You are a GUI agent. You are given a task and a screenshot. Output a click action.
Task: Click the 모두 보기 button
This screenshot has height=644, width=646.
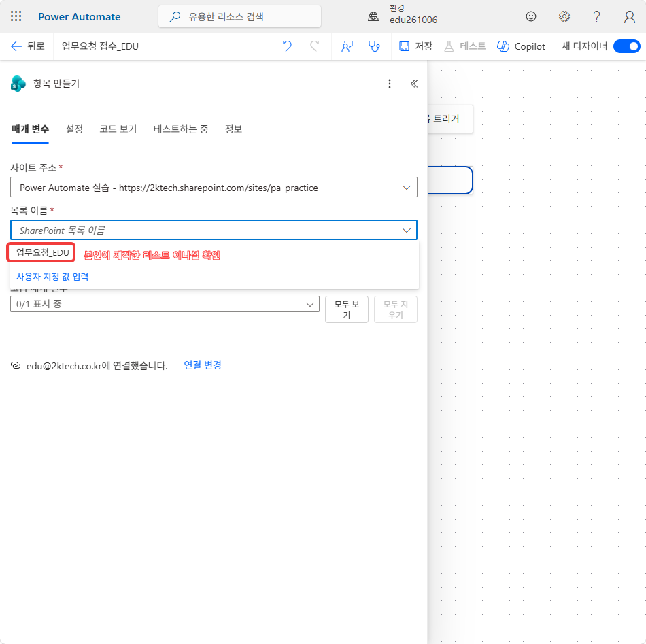(x=347, y=309)
